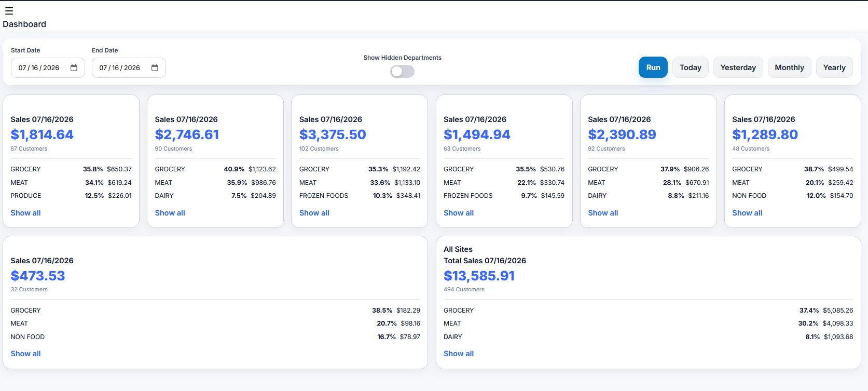The image size is (868, 391).
Task: Click the 494 Customers label
Action: [x=464, y=289]
